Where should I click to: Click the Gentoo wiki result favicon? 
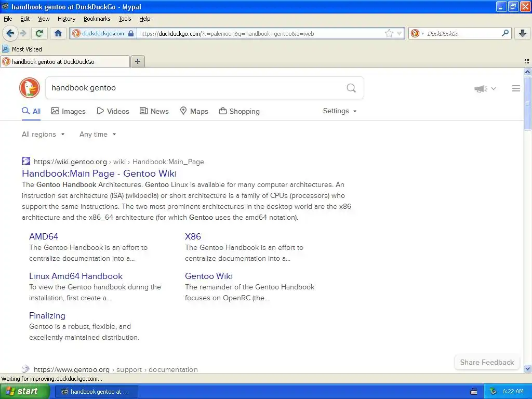[x=26, y=161]
